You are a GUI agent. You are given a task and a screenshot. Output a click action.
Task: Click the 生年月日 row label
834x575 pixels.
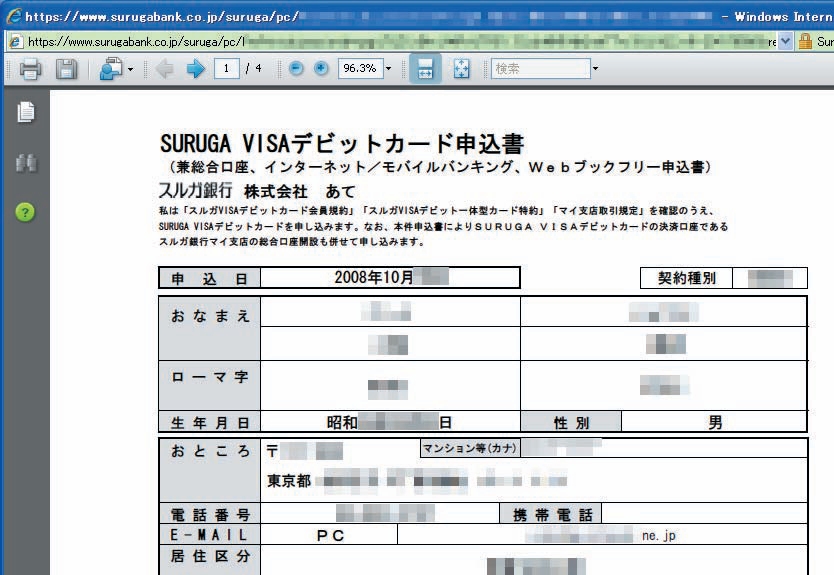pos(210,422)
